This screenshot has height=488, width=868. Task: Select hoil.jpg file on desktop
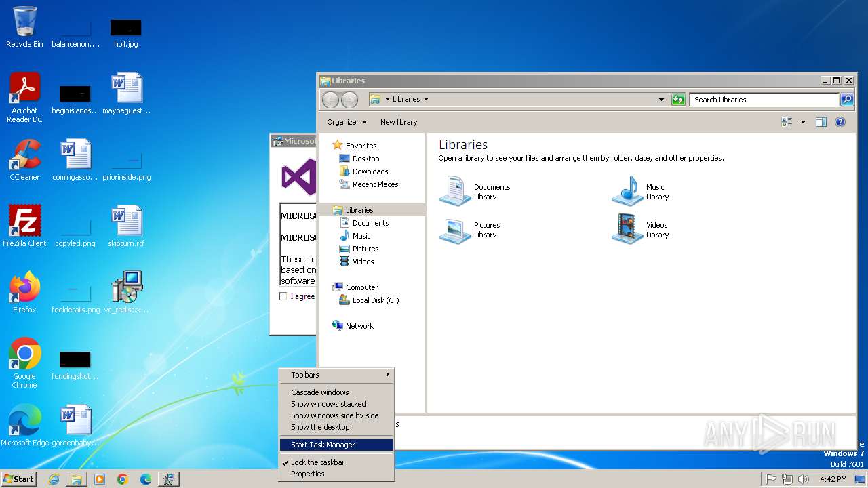pos(126,33)
